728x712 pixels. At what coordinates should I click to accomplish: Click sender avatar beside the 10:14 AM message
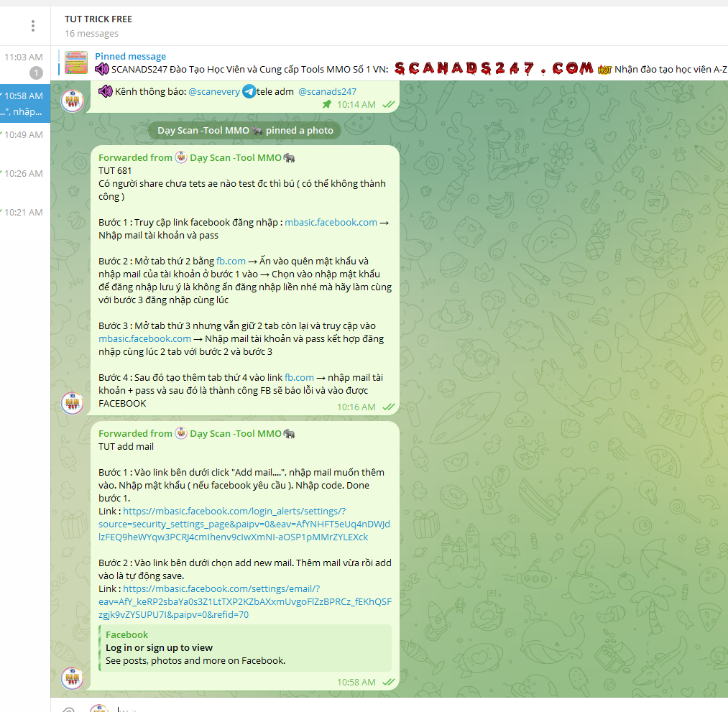click(72, 100)
